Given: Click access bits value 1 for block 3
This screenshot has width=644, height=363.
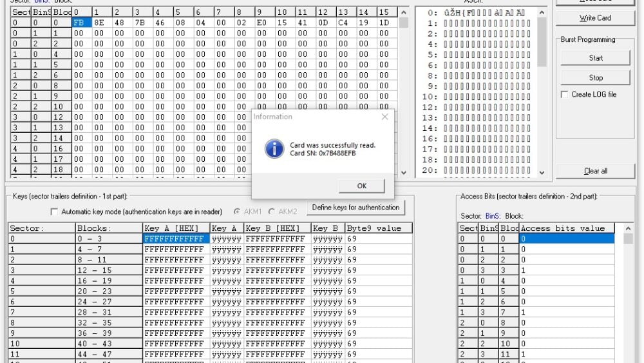Looking at the screenshot, I should pos(567,271).
